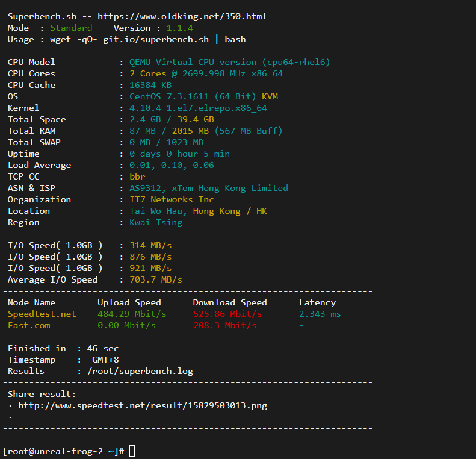Click the wget usage command text
This screenshot has width=476, height=459.
coord(148,40)
